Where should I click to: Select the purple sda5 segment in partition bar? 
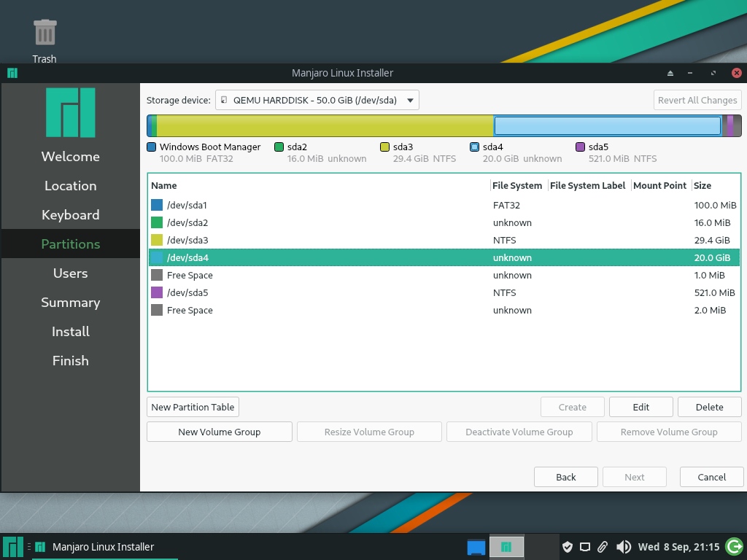730,125
